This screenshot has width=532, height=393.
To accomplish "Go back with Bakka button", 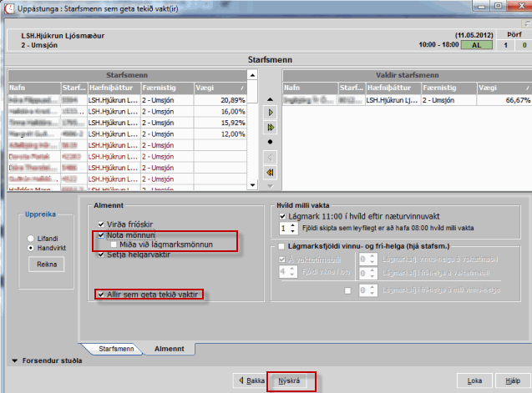I will coord(251,380).
